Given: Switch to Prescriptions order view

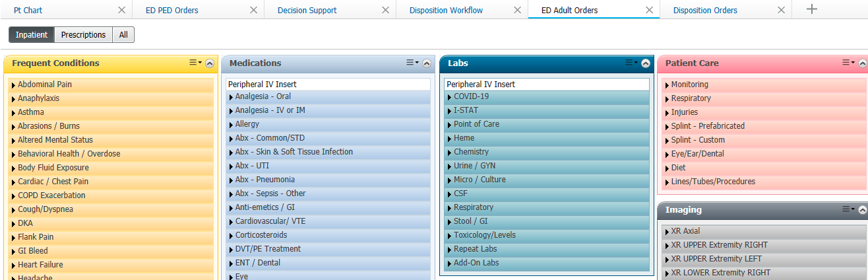Looking at the screenshot, I should pos(83,35).
